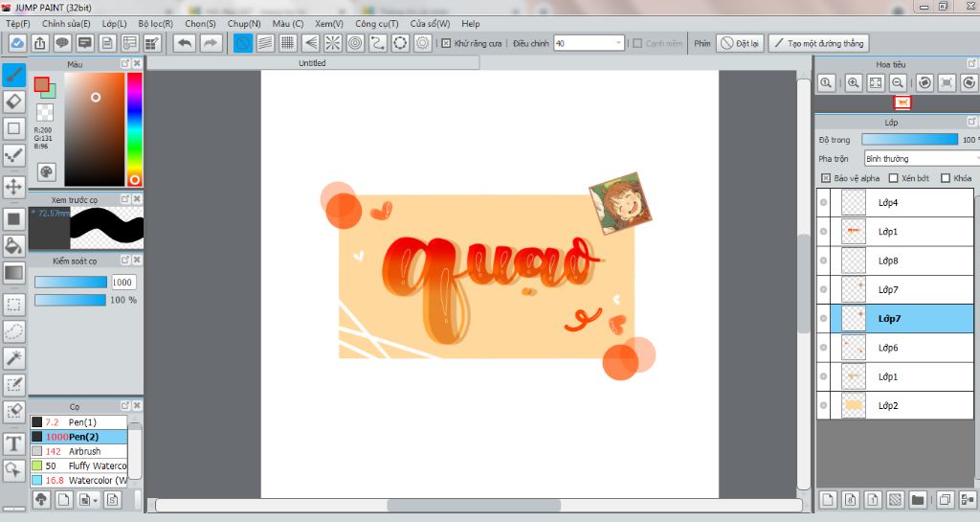Open the color palette icon in Màu panel
The height and width of the screenshot is (522, 980).
[46, 171]
